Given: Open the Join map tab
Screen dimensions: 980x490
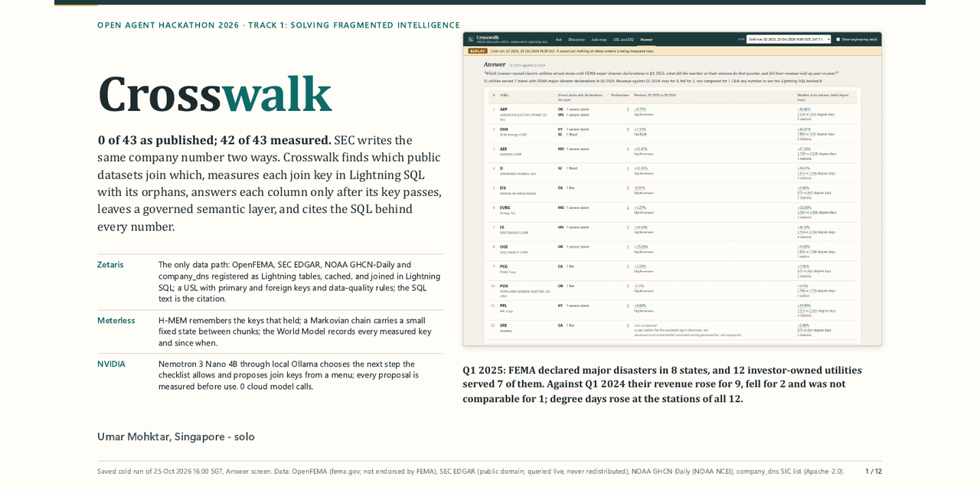Looking at the screenshot, I should 599,39.
